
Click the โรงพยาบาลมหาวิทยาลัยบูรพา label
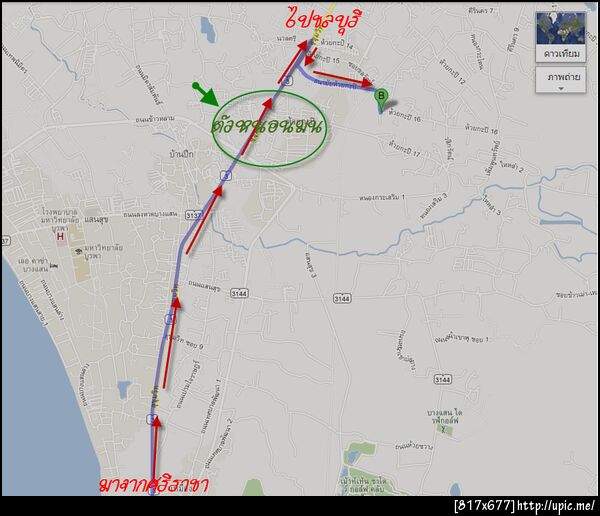click(x=60, y=220)
